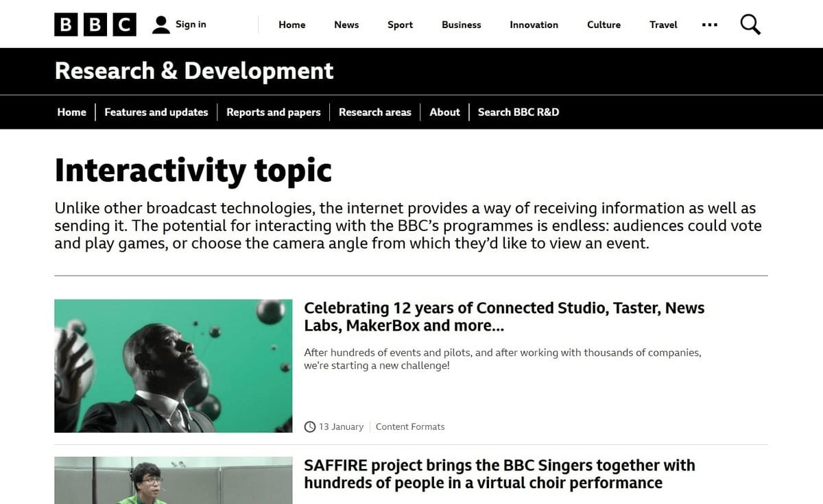Image resolution: width=823 pixels, height=504 pixels.
Task: Click the Research & Development header
Action: click(x=194, y=71)
